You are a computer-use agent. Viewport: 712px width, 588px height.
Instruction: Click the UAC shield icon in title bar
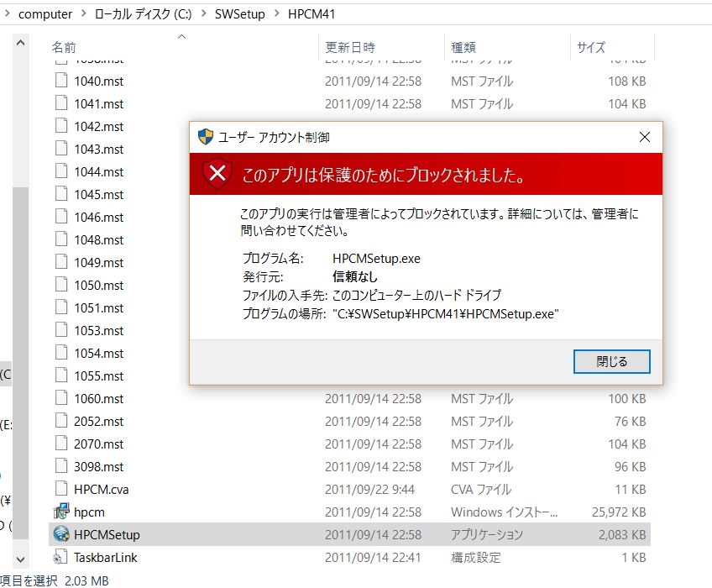pyautogui.click(x=205, y=137)
